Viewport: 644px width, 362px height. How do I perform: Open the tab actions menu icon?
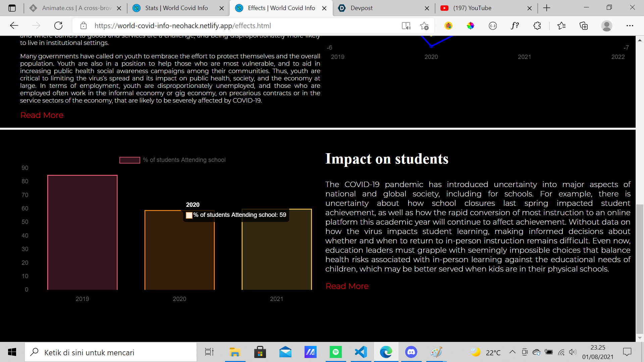point(12,8)
